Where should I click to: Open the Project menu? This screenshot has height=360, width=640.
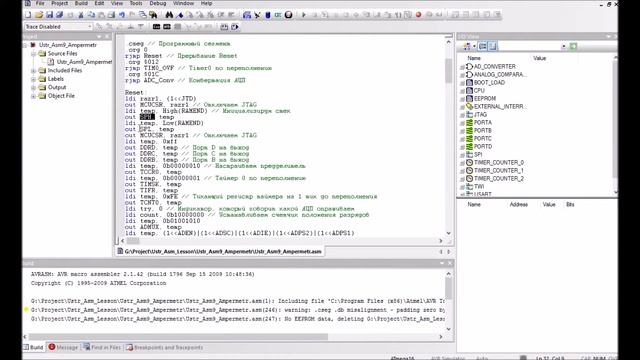point(60,3)
